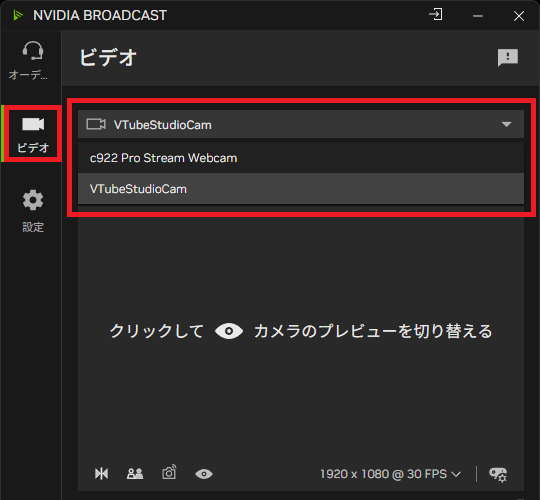Toggle camera preview with bottom eye icon
The width and height of the screenshot is (540, 500).
204,474
